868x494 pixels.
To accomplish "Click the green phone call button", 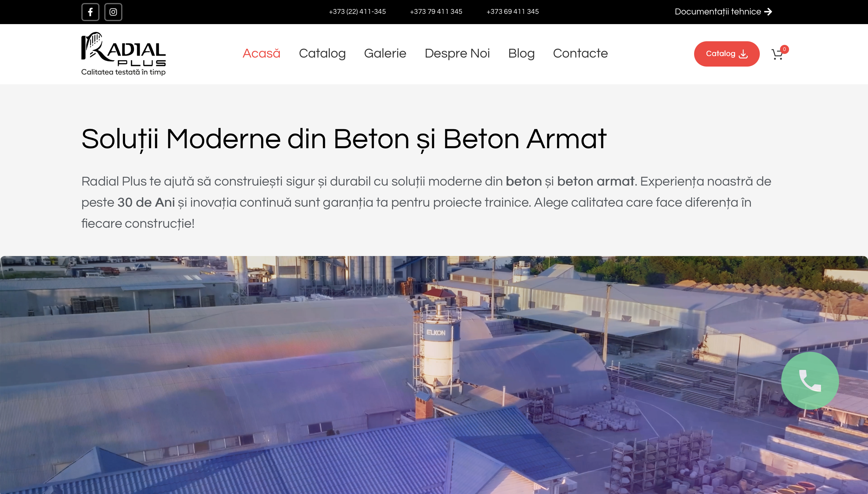I will click(810, 380).
